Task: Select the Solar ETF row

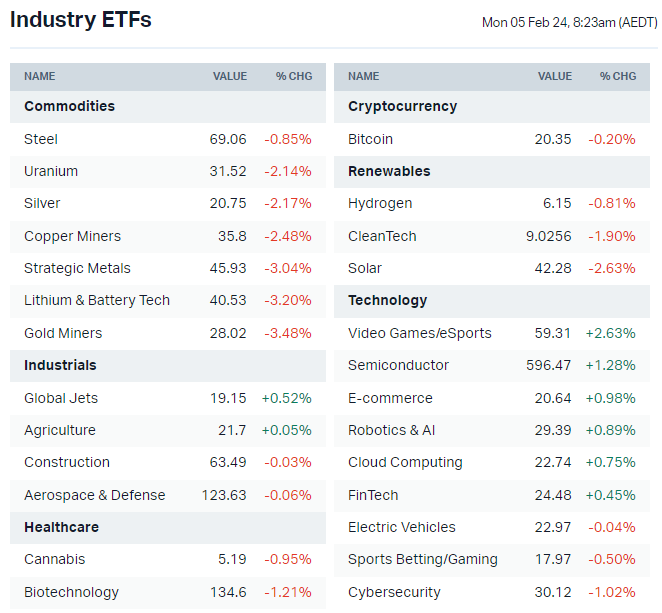Action: coord(365,268)
